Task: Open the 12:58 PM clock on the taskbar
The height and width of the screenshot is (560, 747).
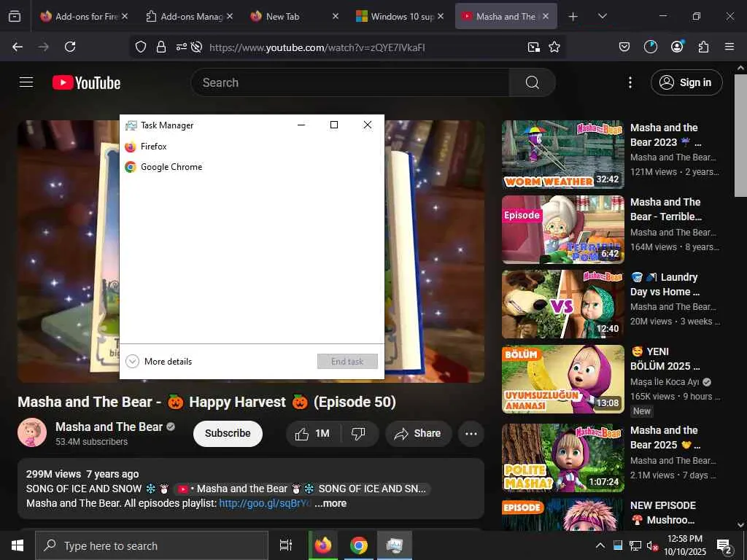Action: pos(685,545)
